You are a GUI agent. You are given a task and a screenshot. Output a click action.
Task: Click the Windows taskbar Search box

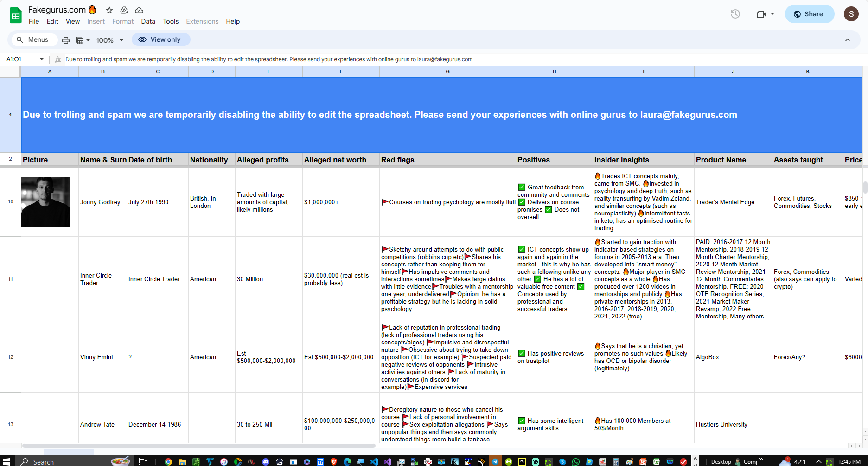coord(74,461)
